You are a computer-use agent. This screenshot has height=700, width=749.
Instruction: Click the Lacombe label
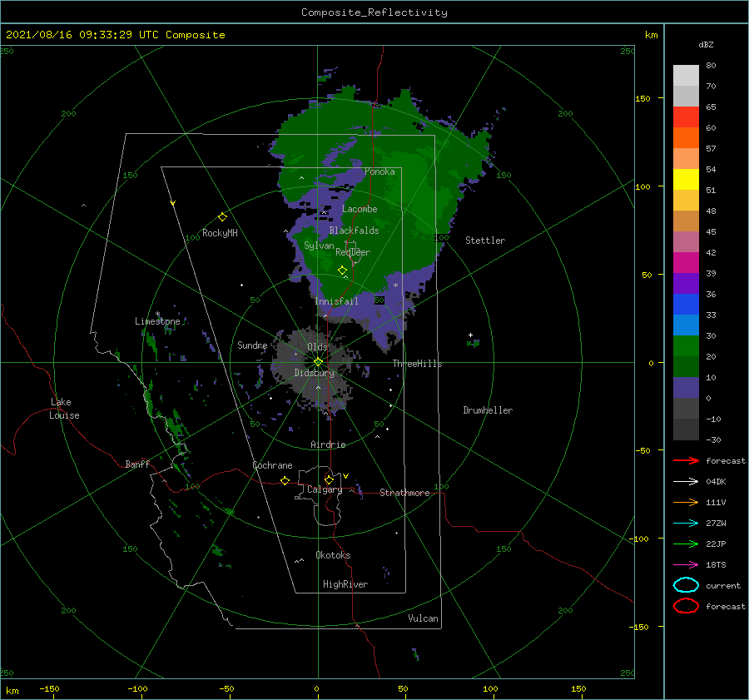360,209
